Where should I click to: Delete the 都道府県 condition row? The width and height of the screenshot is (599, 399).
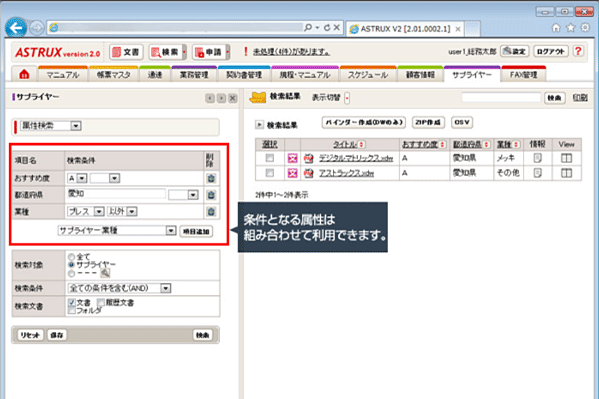(211, 195)
